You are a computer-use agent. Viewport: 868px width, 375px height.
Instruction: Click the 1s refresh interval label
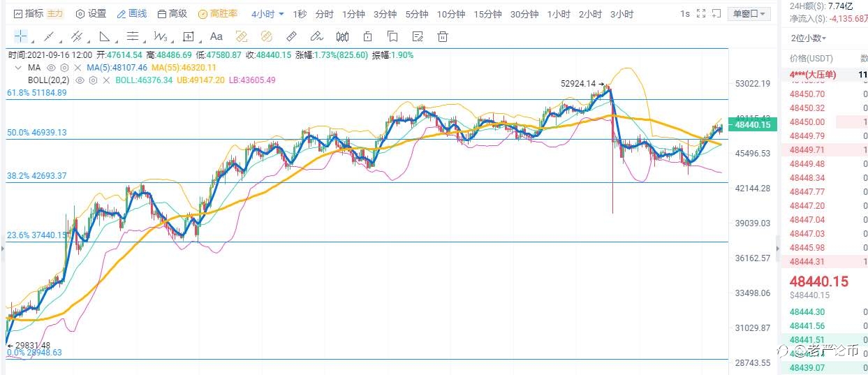tap(685, 13)
